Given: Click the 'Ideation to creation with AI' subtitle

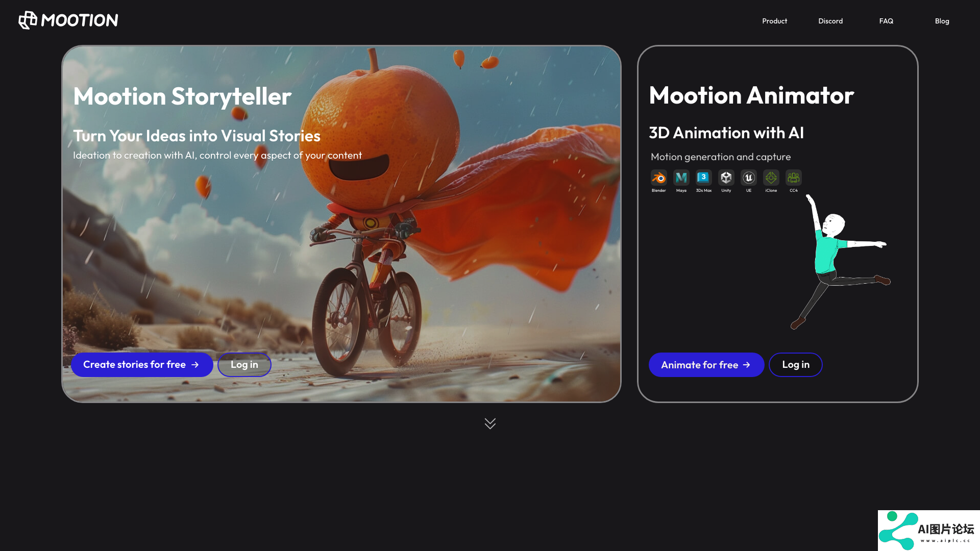Looking at the screenshot, I should (217, 155).
